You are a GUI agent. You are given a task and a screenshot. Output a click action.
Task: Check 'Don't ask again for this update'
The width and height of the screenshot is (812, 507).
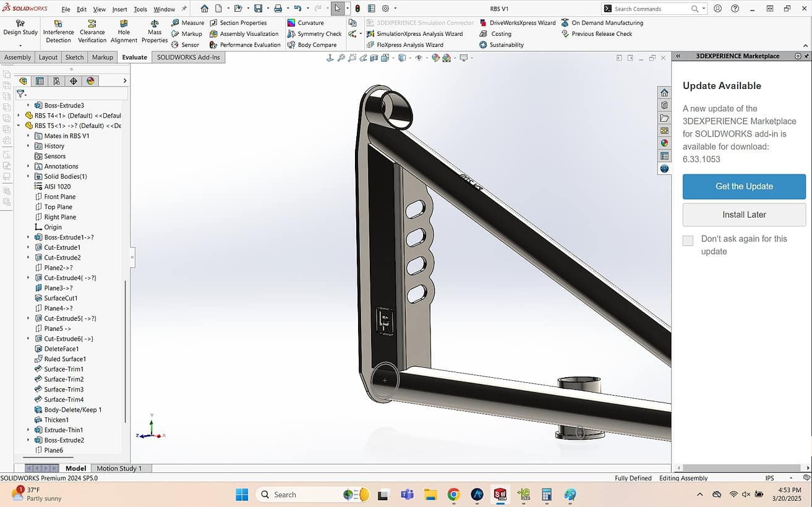[x=688, y=241]
